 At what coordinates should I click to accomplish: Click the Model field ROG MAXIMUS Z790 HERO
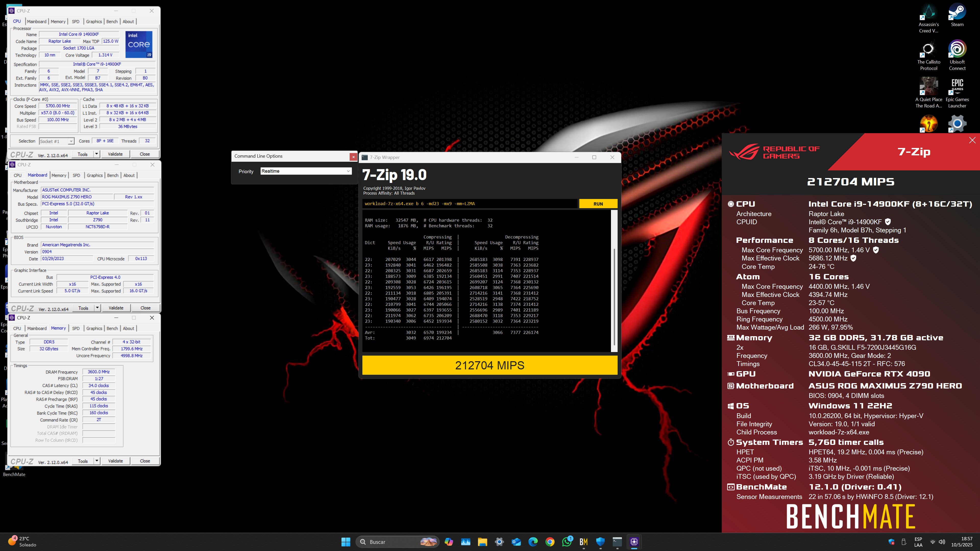tap(77, 197)
